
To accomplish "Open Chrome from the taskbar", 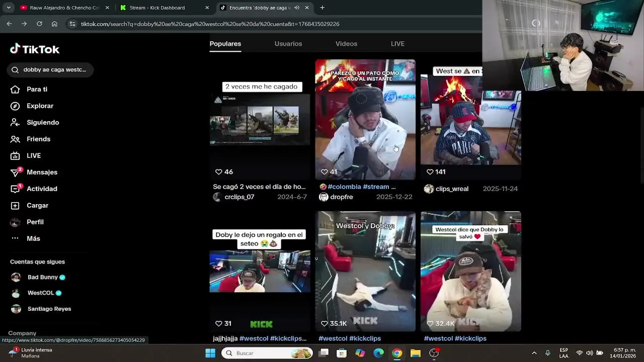I will tap(397, 353).
